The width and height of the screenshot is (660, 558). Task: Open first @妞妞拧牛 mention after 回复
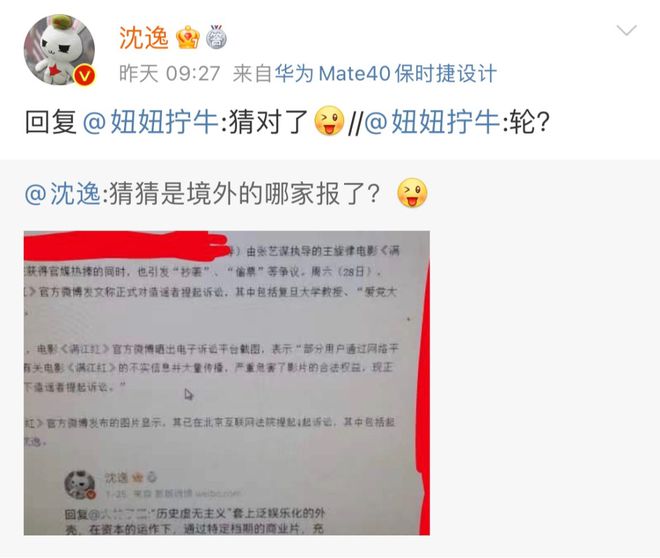click(151, 122)
